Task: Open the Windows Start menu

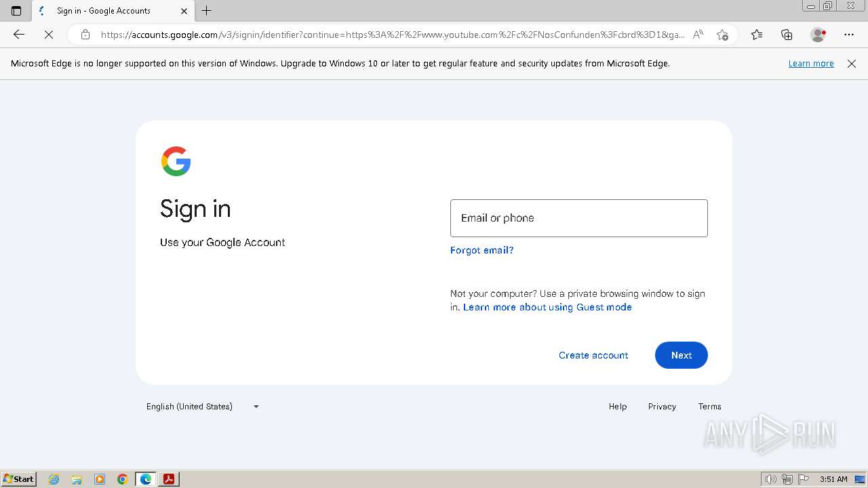Action: (19, 479)
